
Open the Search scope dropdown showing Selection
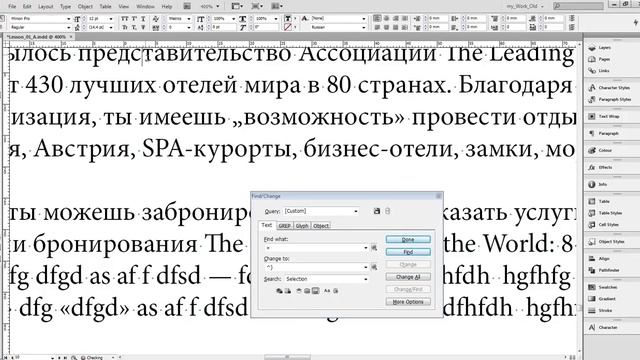point(327,279)
